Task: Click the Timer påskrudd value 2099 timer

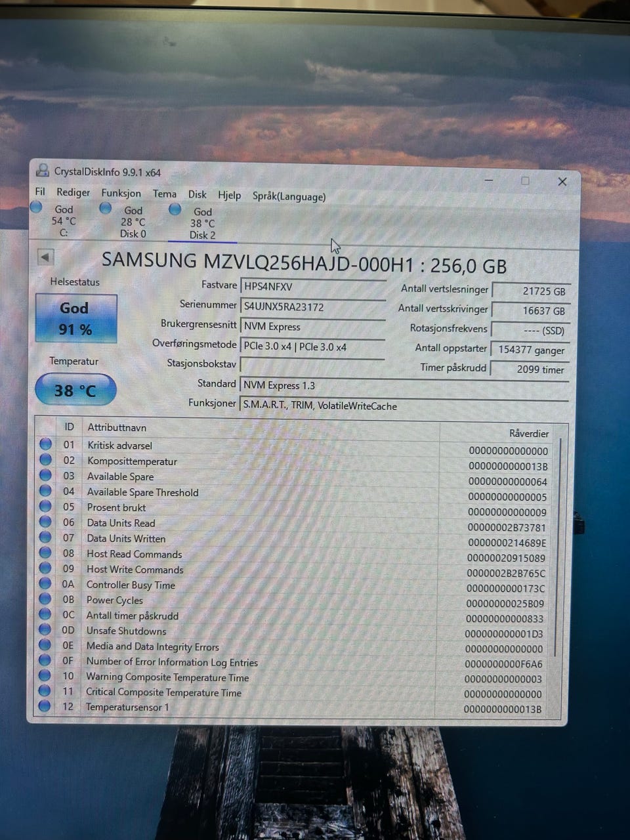Action: coord(530,369)
